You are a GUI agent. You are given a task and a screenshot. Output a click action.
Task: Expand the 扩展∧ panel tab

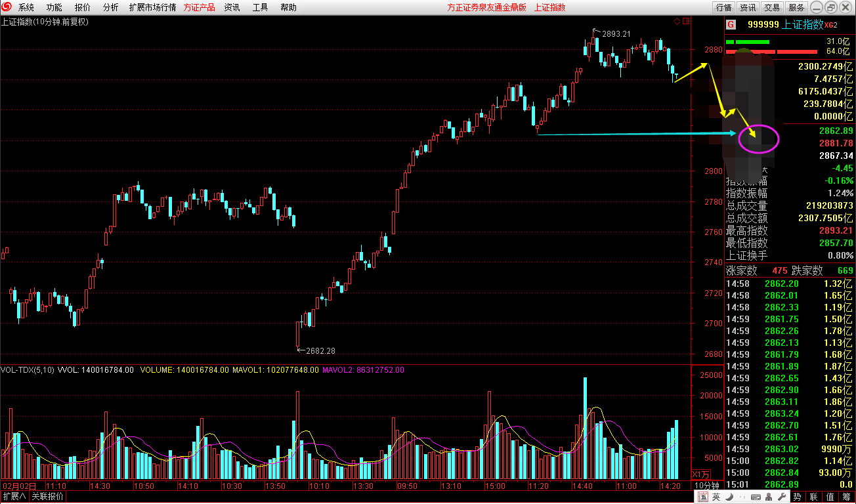(14, 497)
